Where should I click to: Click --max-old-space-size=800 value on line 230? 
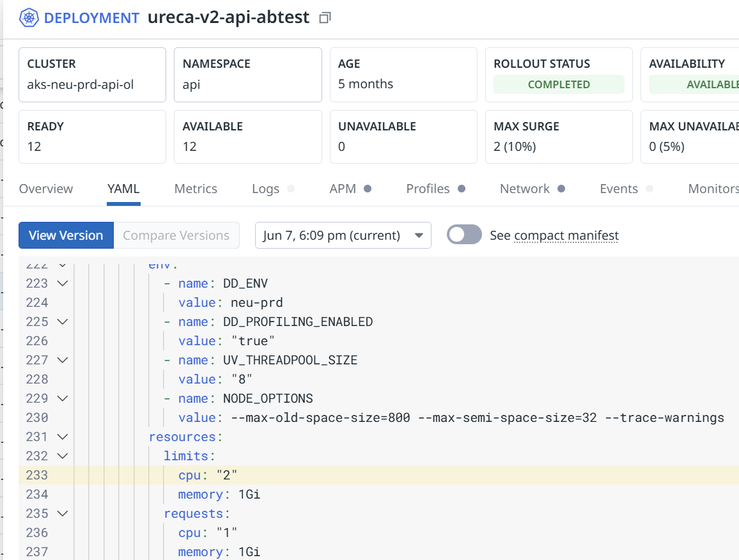click(320, 417)
